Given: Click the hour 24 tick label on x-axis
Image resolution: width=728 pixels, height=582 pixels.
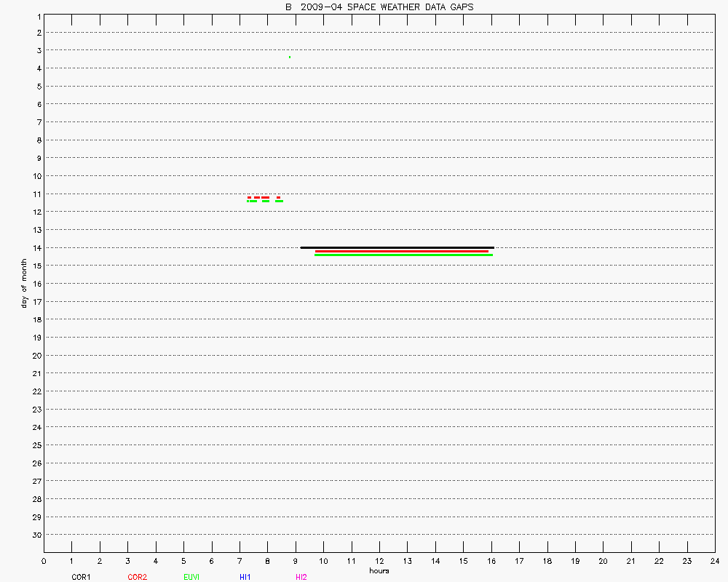Looking at the screenshot, I should pyautogui.click(x=714, y=561).
